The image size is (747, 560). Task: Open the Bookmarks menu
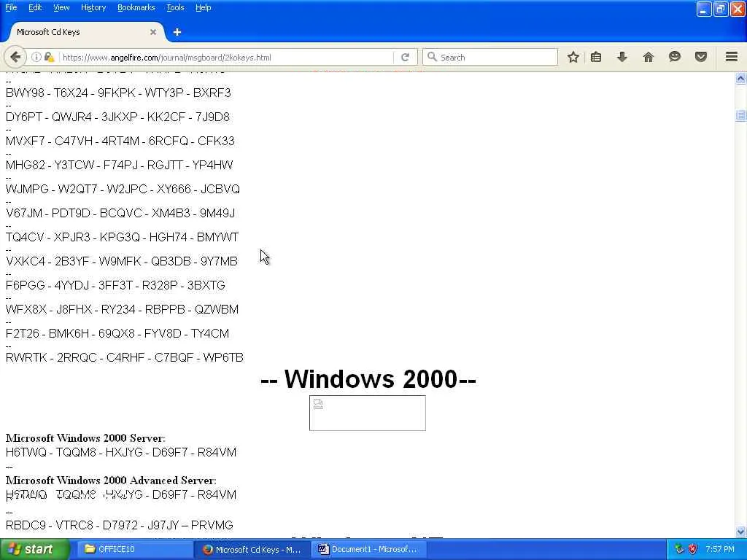click(136, 7)
